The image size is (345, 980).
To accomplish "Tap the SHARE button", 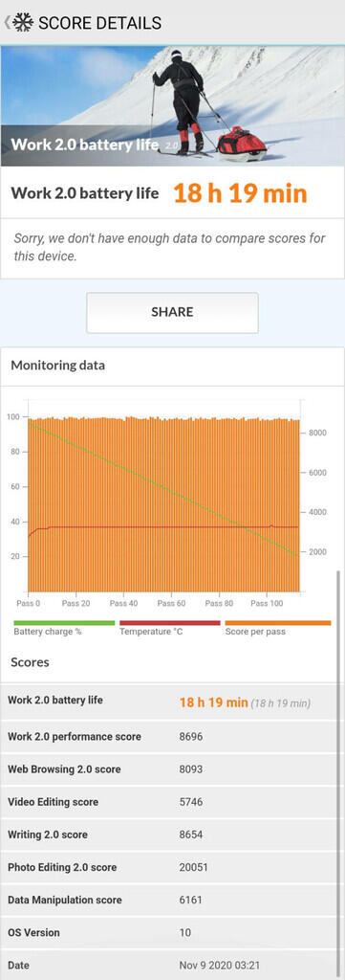I will click(172, 313).
